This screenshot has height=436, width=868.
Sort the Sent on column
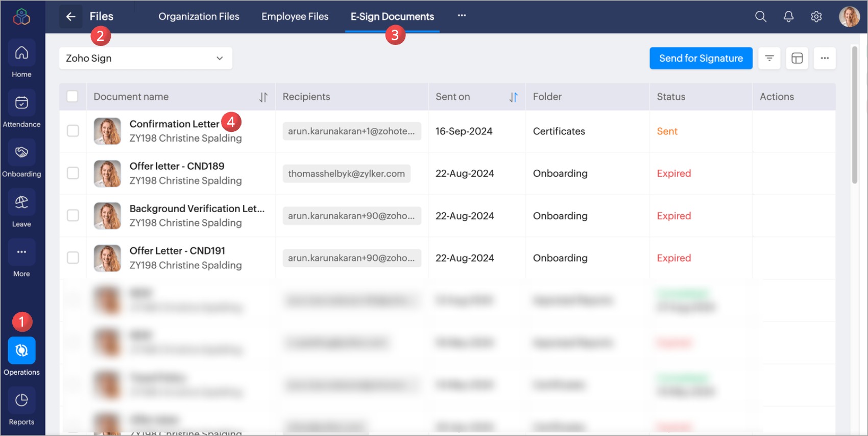coord(513,97)
